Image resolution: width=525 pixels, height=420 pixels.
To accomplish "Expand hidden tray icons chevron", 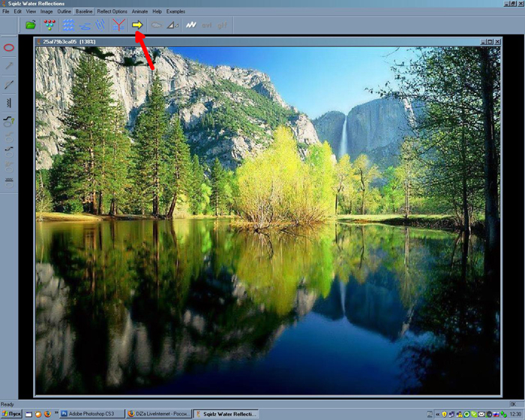I will click(x=437, y=414).
